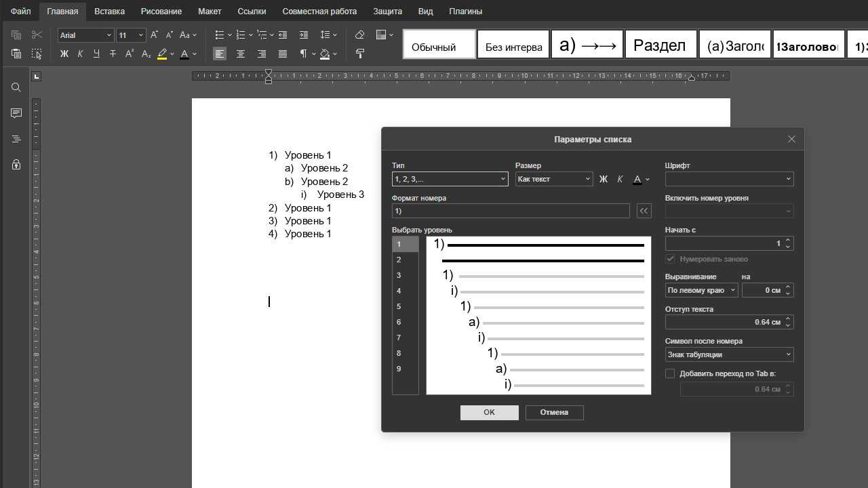Confirm list settings with the OK button

click(489, 412)
